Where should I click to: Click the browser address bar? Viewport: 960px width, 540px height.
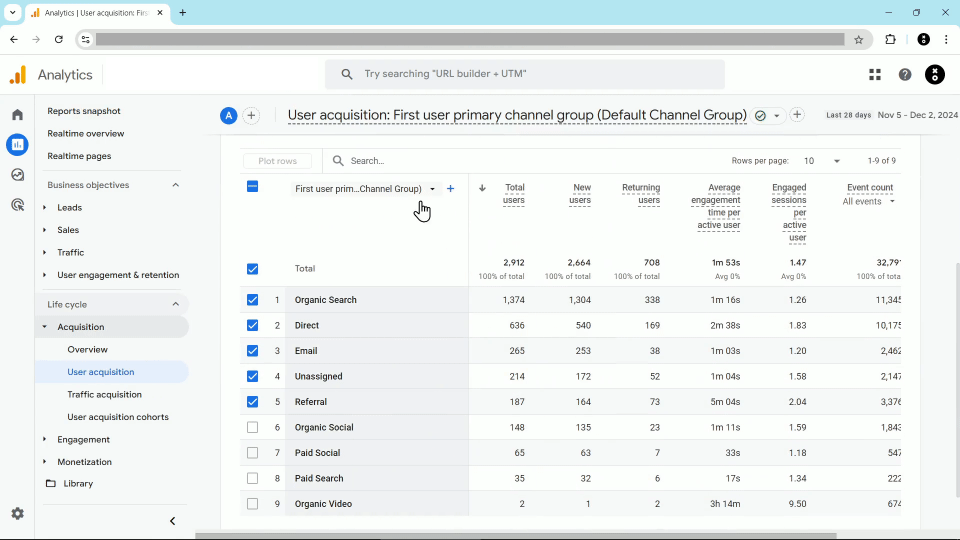click(x=470, y=39)
